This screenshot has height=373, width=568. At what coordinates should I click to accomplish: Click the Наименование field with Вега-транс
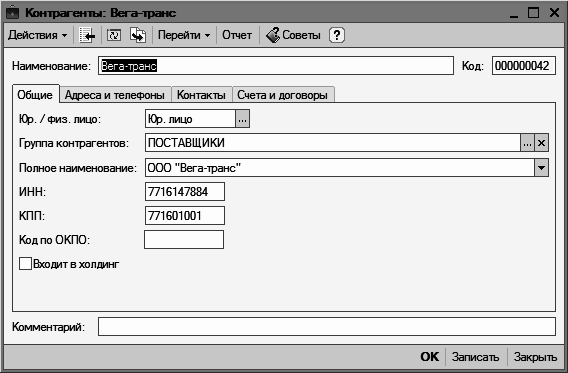276,66
